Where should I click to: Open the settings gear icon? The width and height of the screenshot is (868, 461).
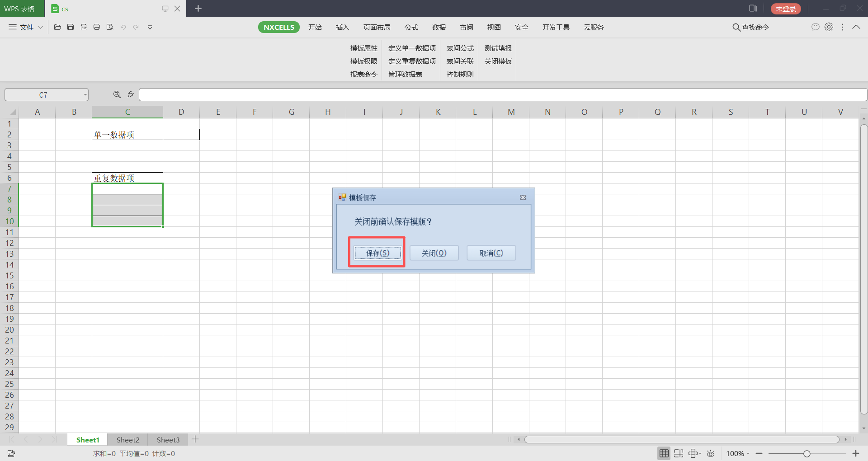tap(829, 27)
